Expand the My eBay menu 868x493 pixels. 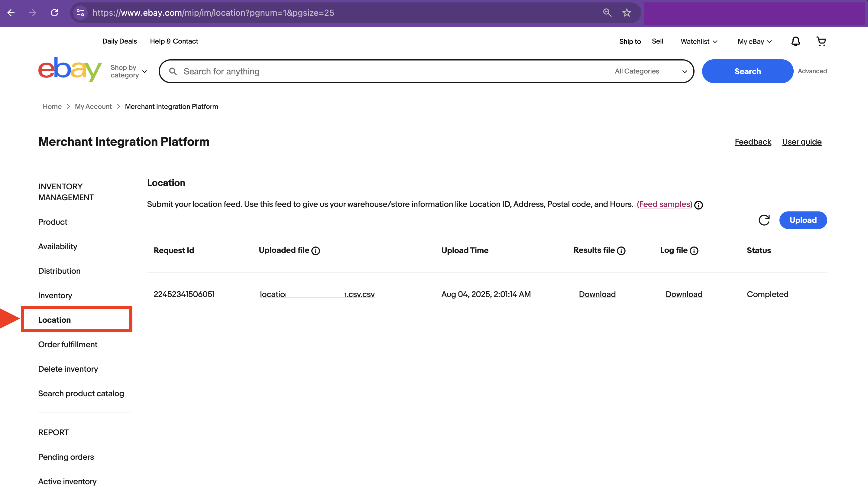pos(754,41)
